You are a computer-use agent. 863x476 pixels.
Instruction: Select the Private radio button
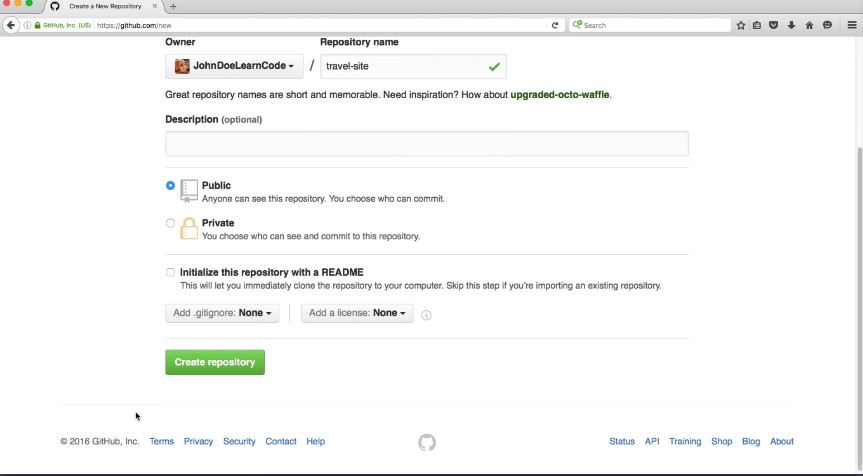[x=171, y=223]
